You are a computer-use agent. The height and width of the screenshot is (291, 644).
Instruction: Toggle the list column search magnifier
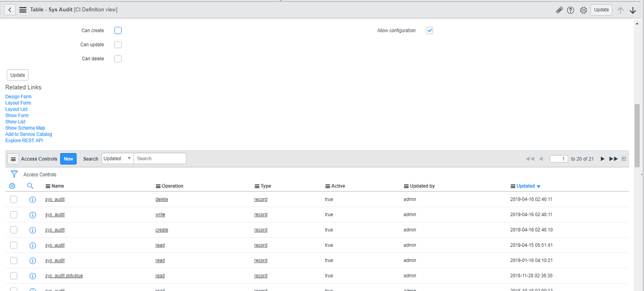click(x=31, y=186)
